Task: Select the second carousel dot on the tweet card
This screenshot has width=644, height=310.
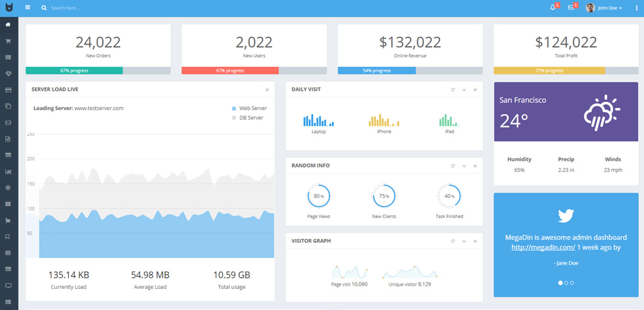Action: pyautogui.click(x=566, y=283)
